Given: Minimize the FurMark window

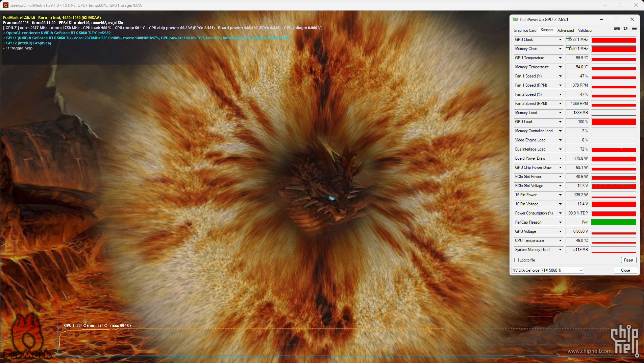Looking at the screenshot, I should 605,5.
